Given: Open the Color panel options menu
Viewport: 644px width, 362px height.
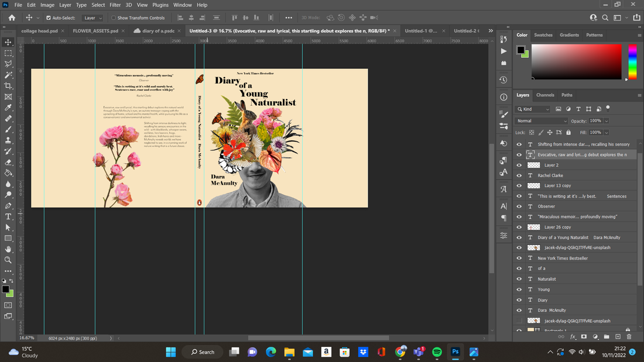Looking at the screenshot, I should click(x=639, y=35).
